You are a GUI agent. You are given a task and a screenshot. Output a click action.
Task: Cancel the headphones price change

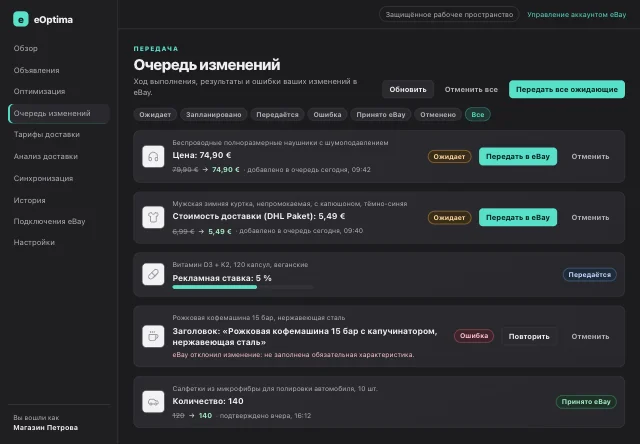click(x=590, y=157)
